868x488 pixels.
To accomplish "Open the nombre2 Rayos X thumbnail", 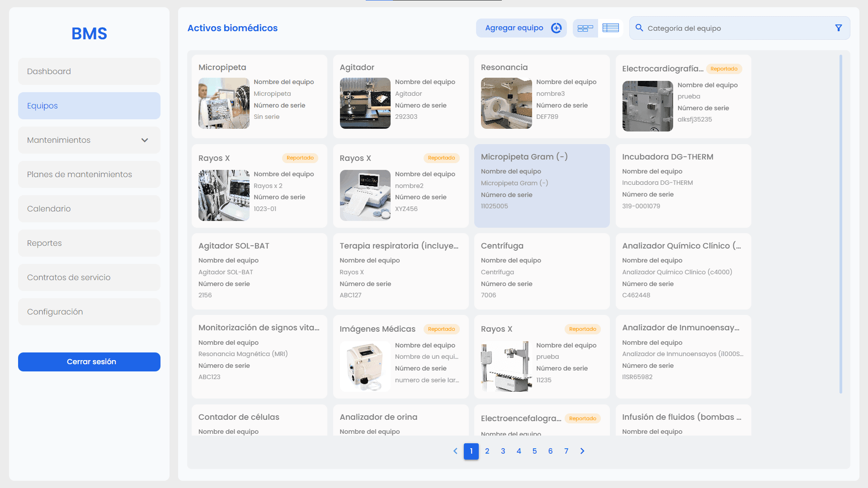I will [x=365, y=195].
